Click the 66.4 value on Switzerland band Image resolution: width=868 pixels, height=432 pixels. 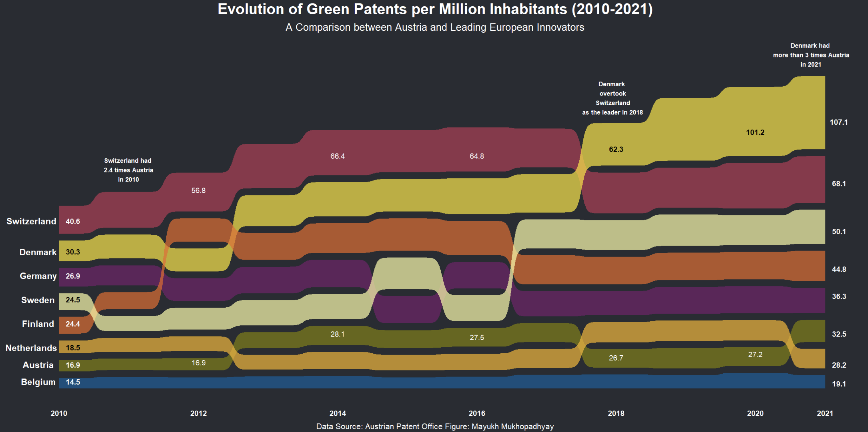(x=337, y=156)
